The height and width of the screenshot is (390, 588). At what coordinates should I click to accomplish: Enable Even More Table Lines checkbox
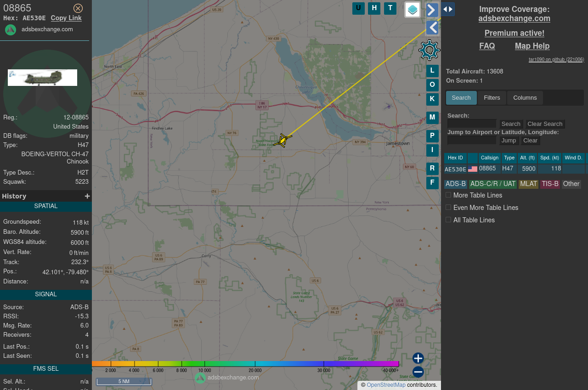(448, 207)
